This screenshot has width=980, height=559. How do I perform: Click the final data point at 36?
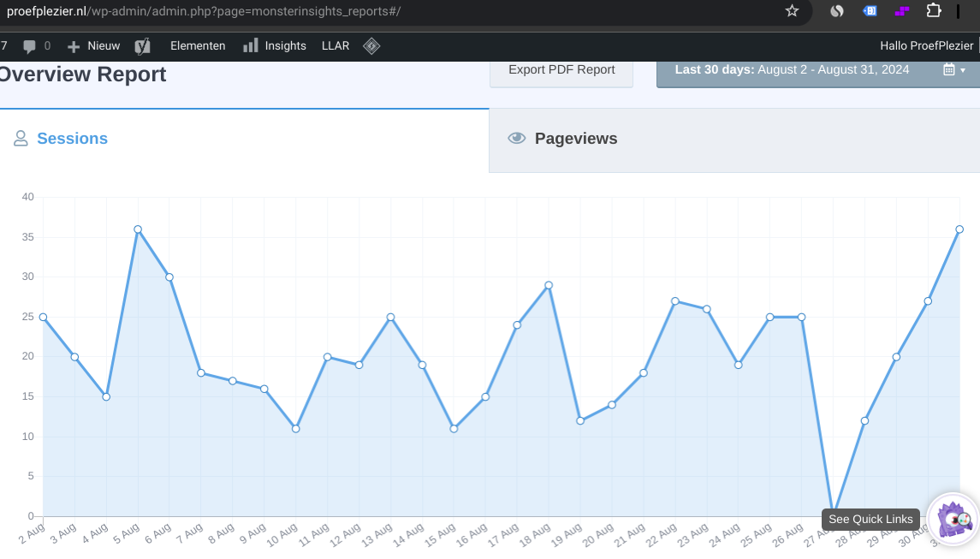[x=959, y=229]
